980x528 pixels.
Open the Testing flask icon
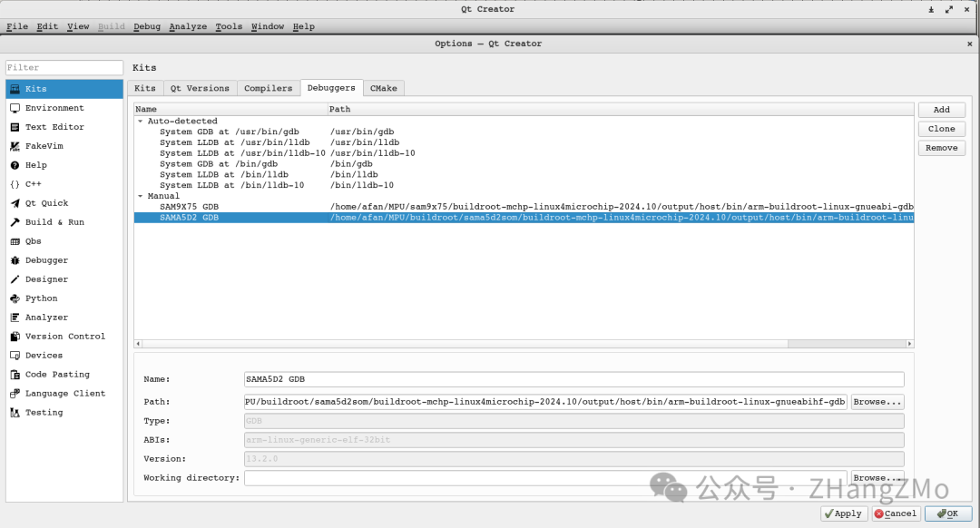(15, 413)
